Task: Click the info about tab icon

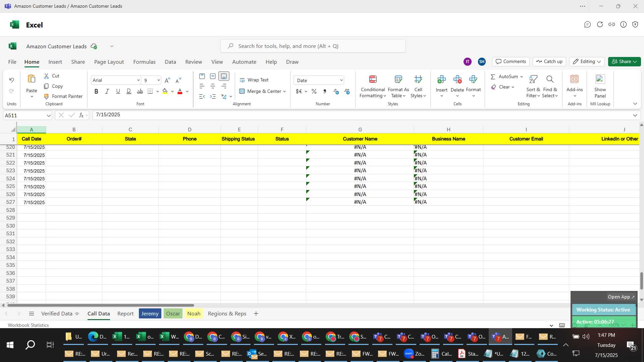Action: tap(623, 24)
